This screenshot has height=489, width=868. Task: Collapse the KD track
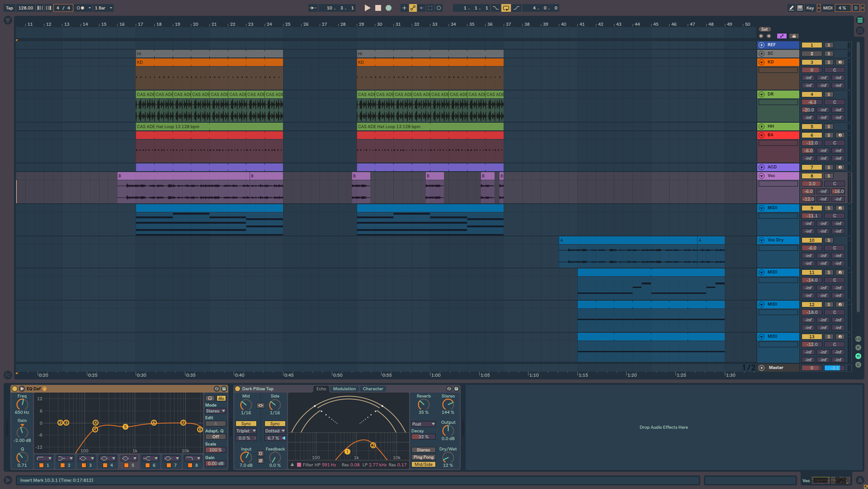[x=761, y=62]
